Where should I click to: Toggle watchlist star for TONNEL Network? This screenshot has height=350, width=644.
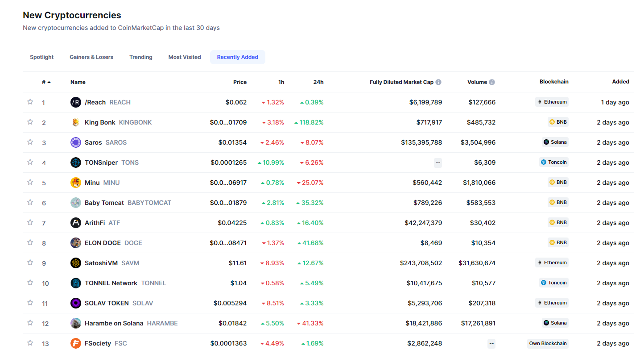click(30, 283)
